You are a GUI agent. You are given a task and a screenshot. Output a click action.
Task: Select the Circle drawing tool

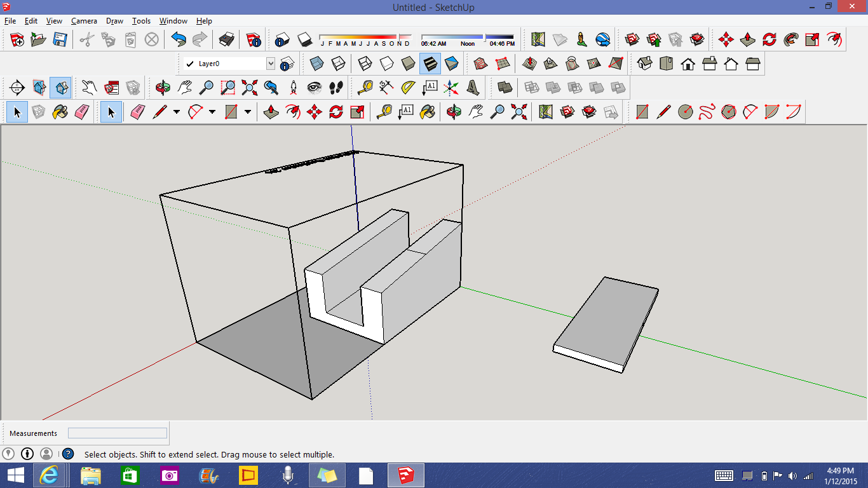(x=686, y=112)
